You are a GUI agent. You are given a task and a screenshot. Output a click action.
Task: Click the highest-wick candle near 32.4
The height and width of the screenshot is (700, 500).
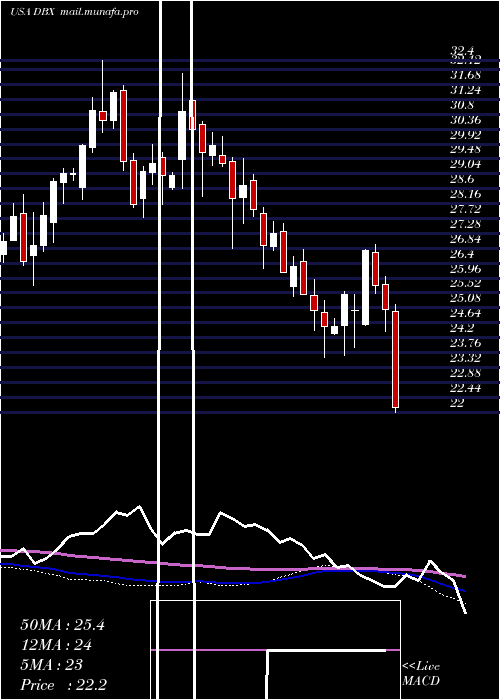pyautogui.click(x=103, y=96)
